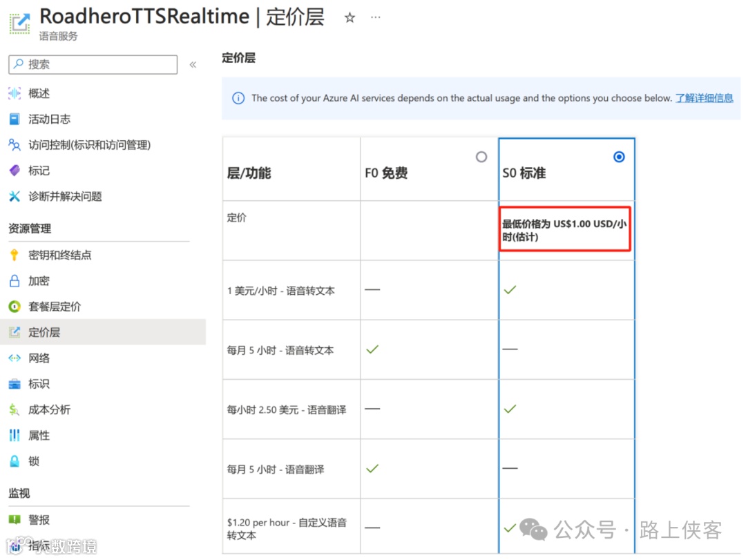Click the 属性 bars icon
The width and height of the screenshot is (746, 560).
pos(15,435)
